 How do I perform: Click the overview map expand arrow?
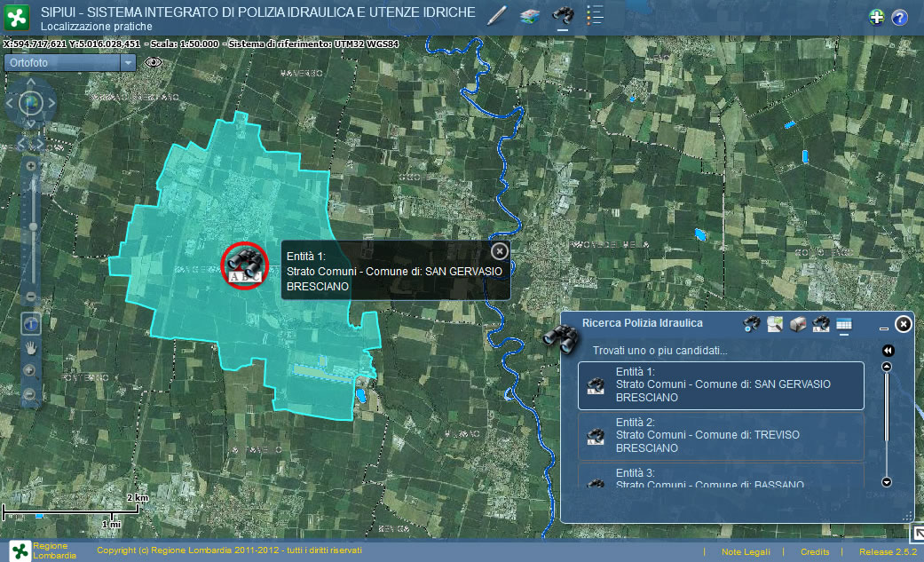(918, 534)
